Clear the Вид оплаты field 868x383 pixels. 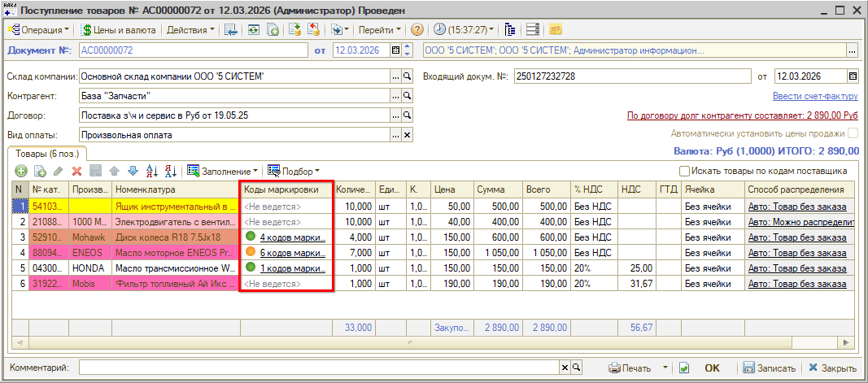coord(408,135)
